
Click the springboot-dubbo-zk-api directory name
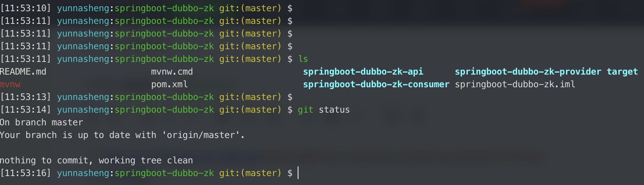point(363,72)
